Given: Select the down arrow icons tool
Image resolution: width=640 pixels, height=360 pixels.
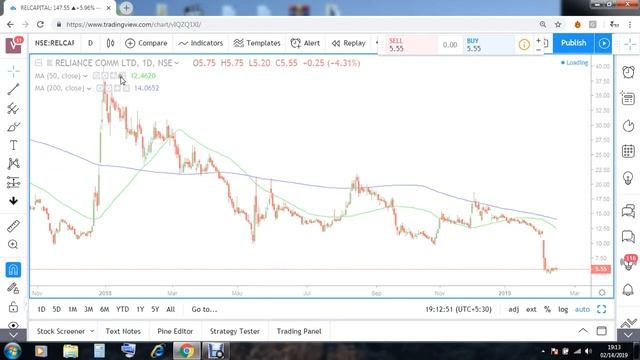Looking at the screenshot, I should coord(13,201).
